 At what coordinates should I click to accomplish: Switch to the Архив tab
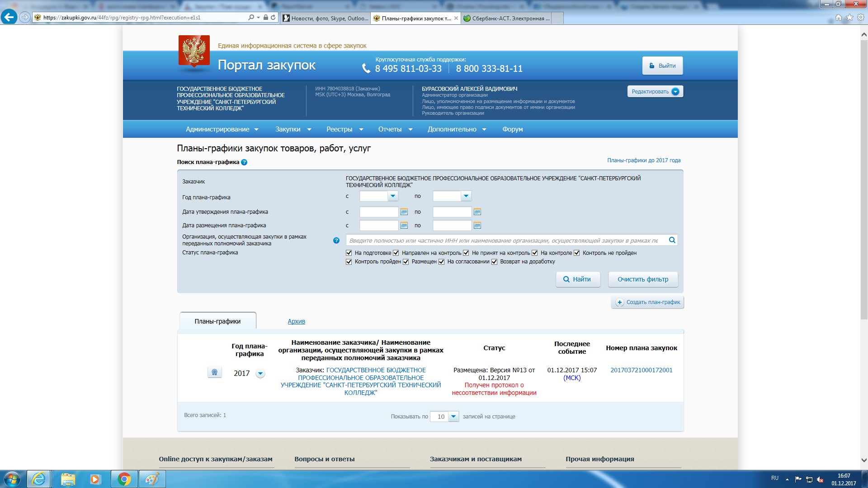click(296, 321)
